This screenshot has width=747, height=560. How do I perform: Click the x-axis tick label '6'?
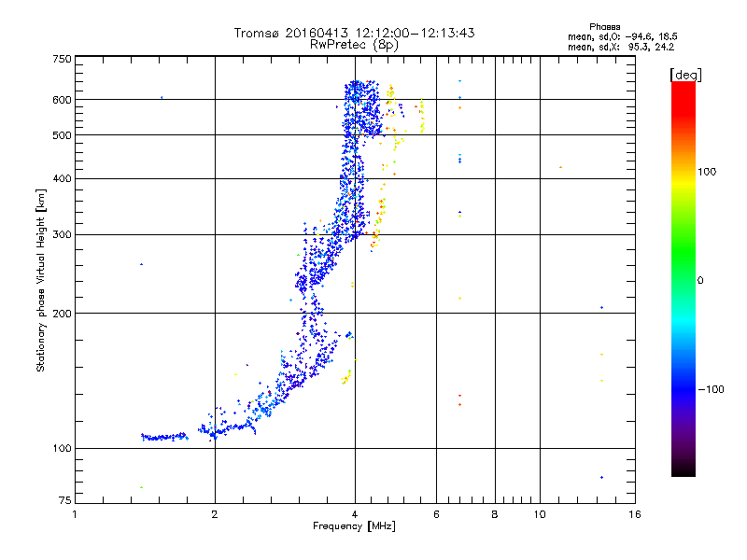point(436,514)
